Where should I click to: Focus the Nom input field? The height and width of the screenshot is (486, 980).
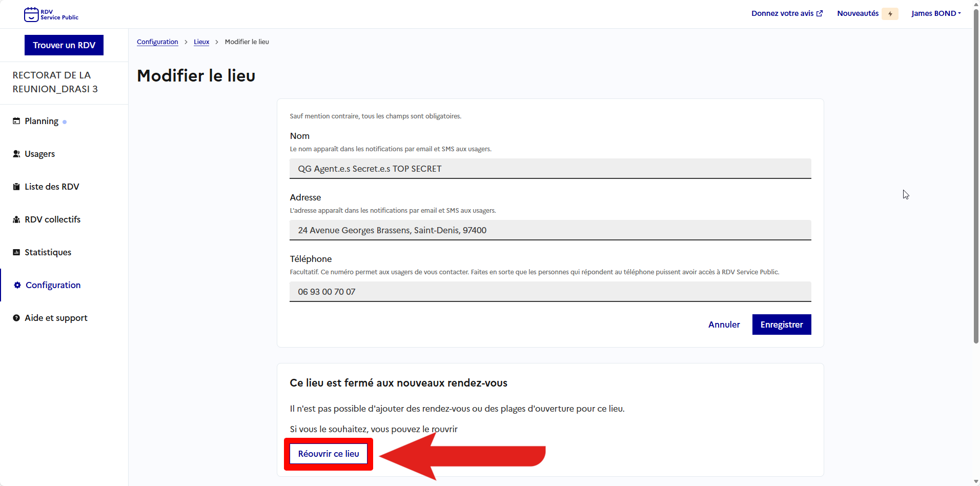550,169
